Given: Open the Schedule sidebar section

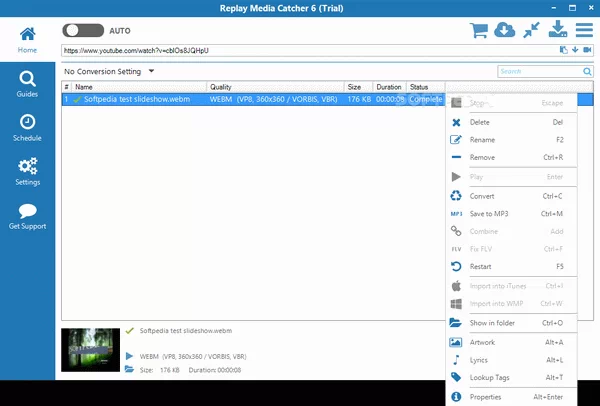Looking at the screenshot, I should coord(28,126).
